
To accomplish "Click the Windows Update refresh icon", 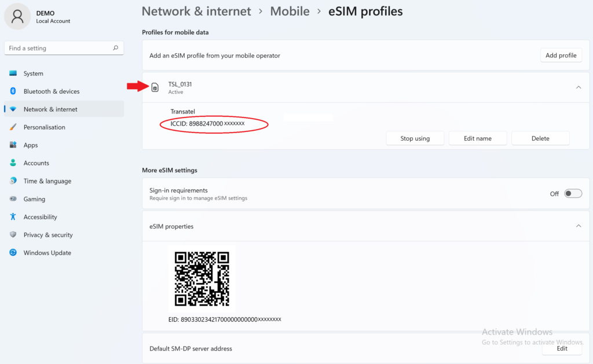I will [x=13, y=252].
